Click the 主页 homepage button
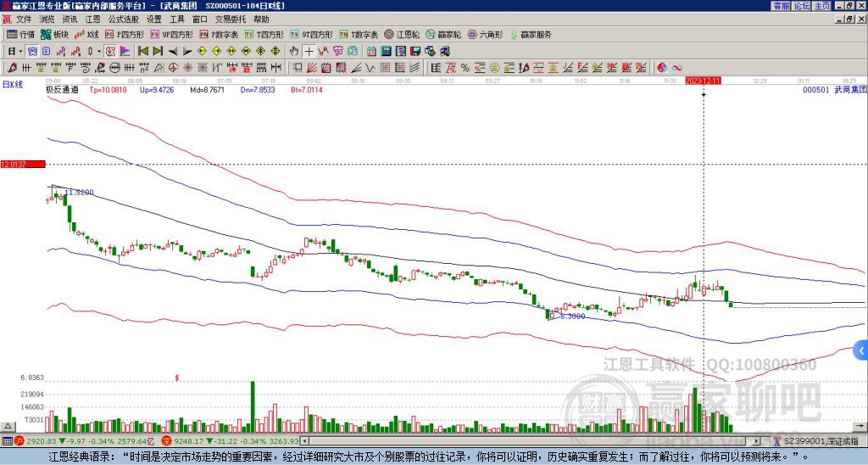 821,6
